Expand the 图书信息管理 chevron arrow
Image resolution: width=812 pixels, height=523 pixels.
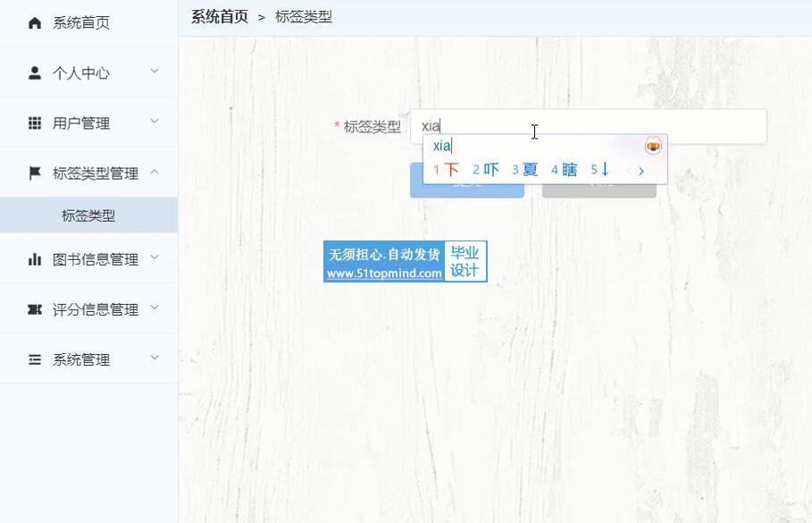155,257
